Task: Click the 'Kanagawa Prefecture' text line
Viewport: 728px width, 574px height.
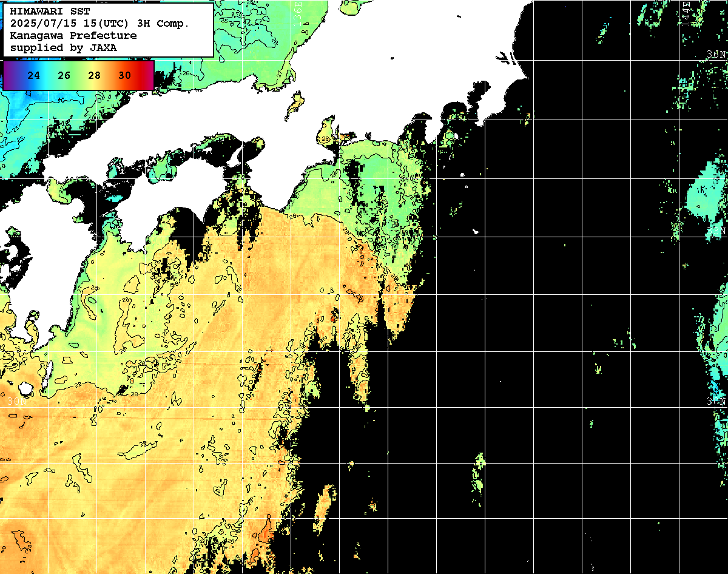Action: [73, 35]
